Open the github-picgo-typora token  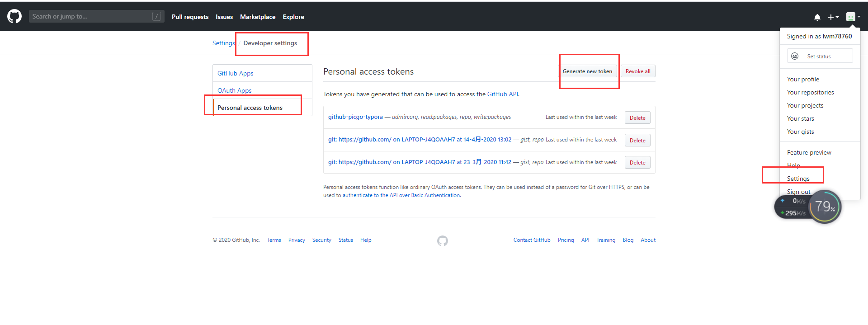[355, 117]
